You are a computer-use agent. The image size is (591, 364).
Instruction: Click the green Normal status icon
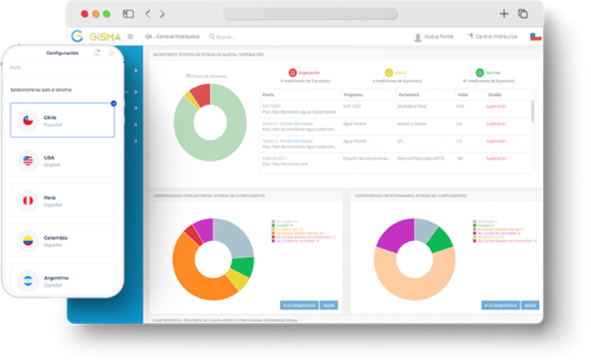[479, 73]
